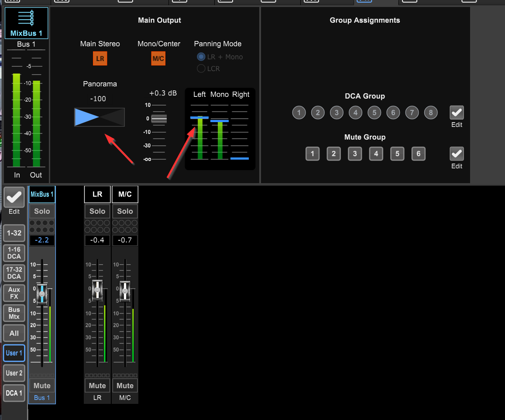Screen dimensions: 505x420
Task: Mute the LR channel
Action: [x=97, y=386]
